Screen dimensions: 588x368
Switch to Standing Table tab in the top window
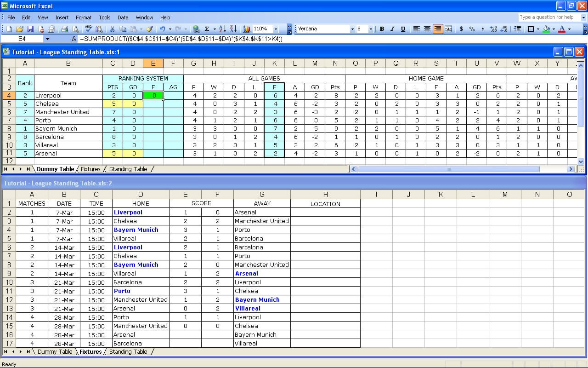[x=128, y=169]
